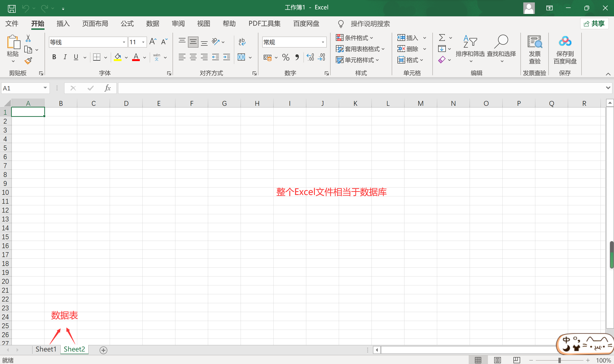The image size is (614, 364).
Task: Toggle Bold formatting
Action: (x=54, y=57)
